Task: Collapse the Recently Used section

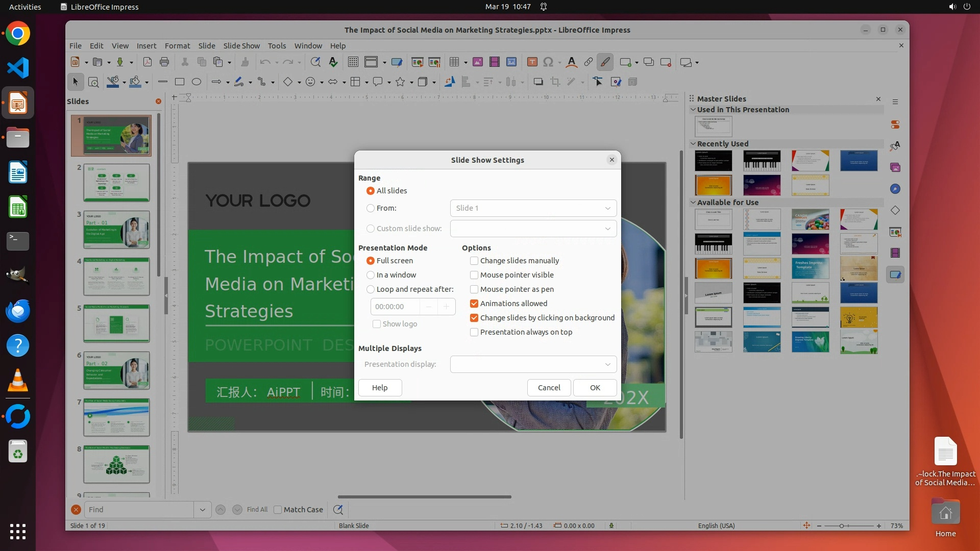Action: (693, 144)
